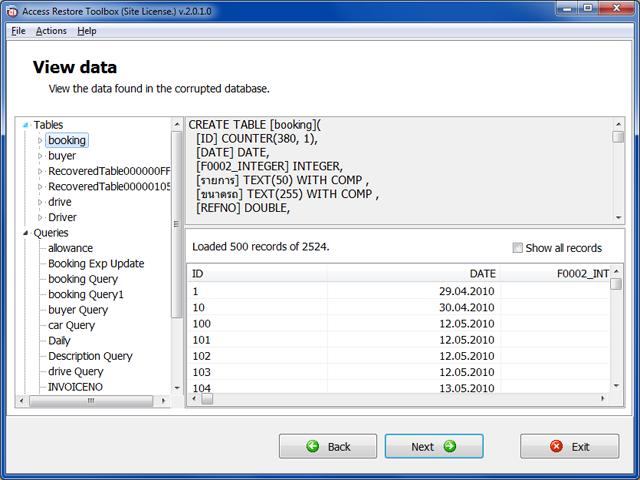Click the Tables group label
Image resolution: width=640 pixels, height=480 pixels.
coord(48,125)
